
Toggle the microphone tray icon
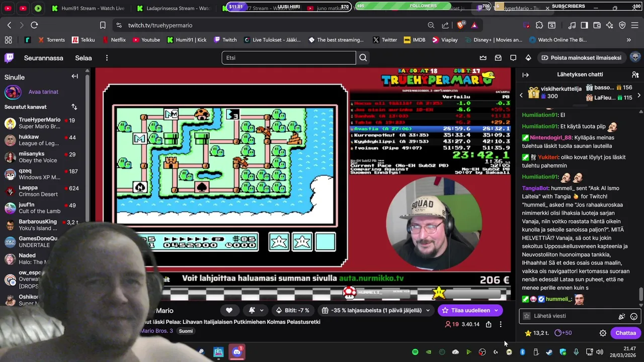point(576,352)
